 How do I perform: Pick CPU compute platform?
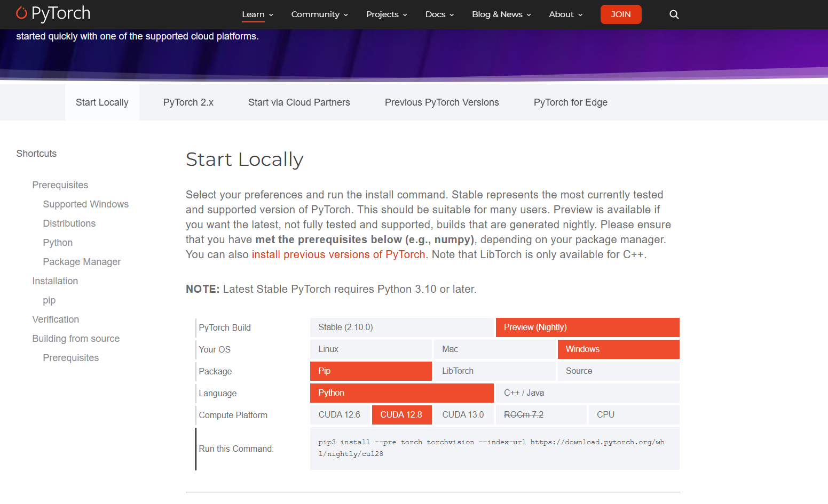point(634,415)
